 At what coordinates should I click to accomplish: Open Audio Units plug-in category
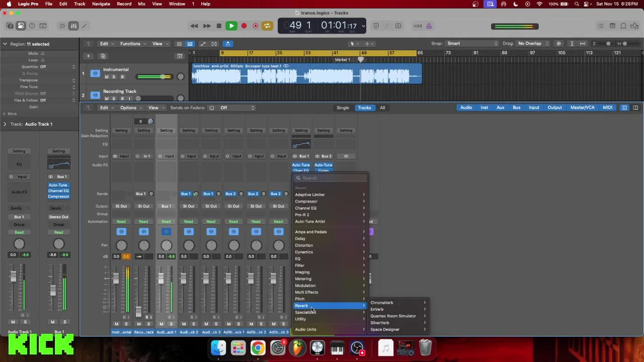tap(330, 329)
